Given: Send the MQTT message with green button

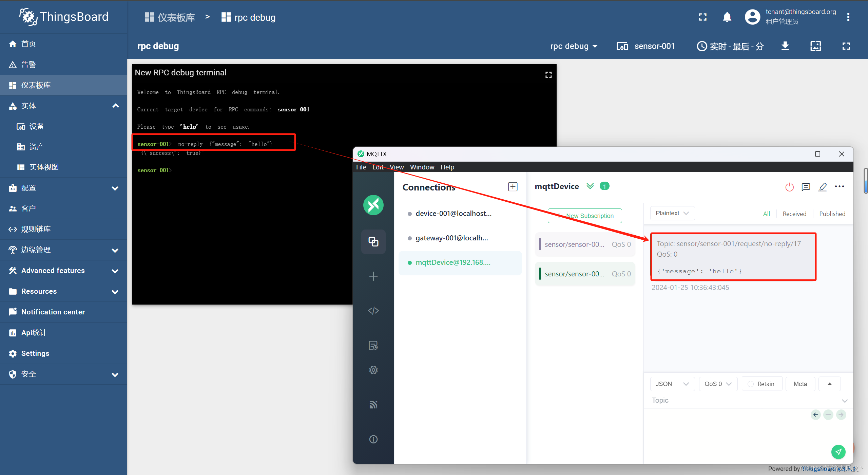Looking at the screenshot, I should pyautogui.click(x=838, y=452).
